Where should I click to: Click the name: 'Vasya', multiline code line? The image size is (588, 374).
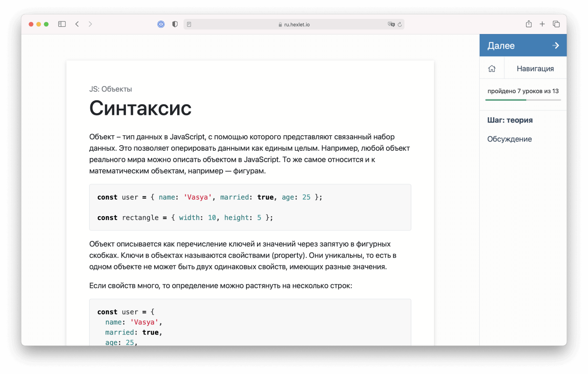click(134, 322)
